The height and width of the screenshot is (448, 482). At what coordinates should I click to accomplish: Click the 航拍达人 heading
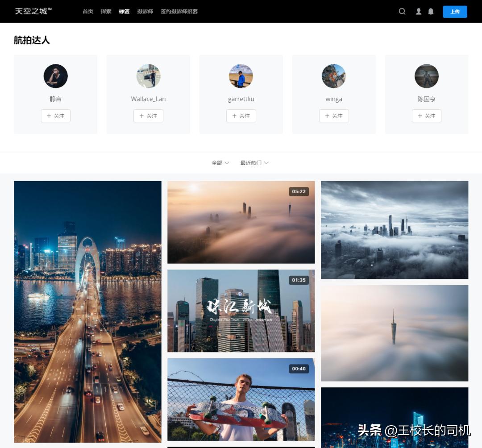pyautogui.click(x=32, y=40)
